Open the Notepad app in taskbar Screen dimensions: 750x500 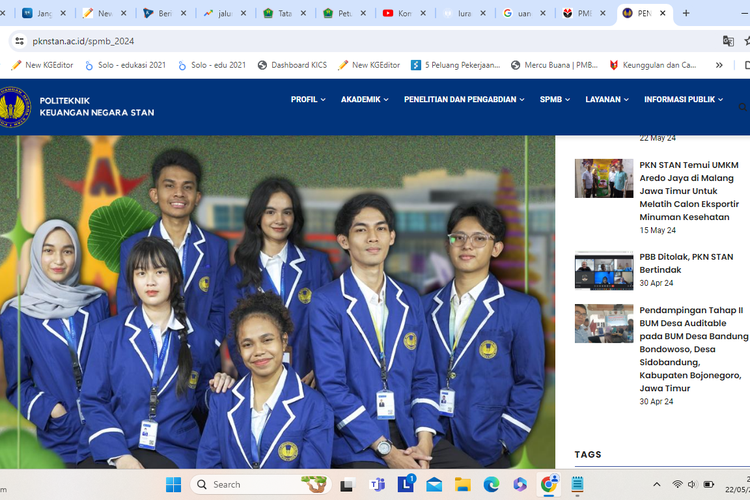pyautogui.click(x=577, y=485)
